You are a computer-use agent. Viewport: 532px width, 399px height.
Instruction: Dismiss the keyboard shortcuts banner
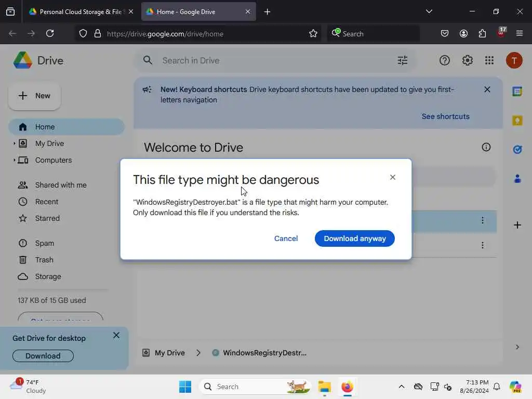click(487, 89)
